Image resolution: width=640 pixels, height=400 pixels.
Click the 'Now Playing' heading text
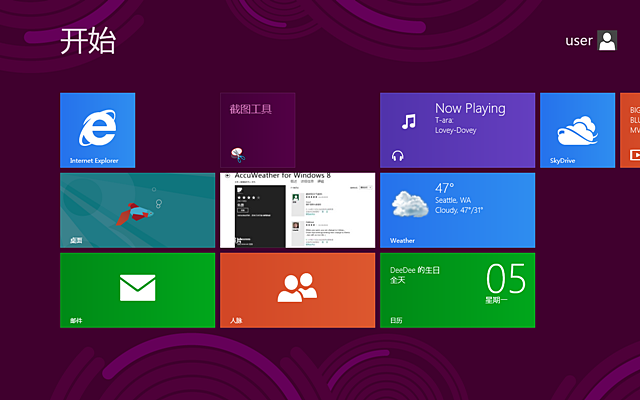(x=470, y=108)
